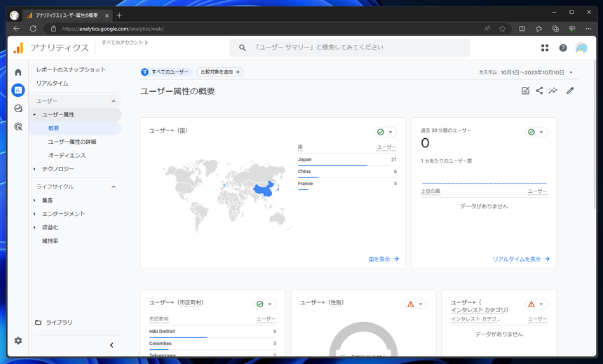Viewport: 603px width, 364px height.
Task: Click the favorites star in address bar
Action: 502,29
